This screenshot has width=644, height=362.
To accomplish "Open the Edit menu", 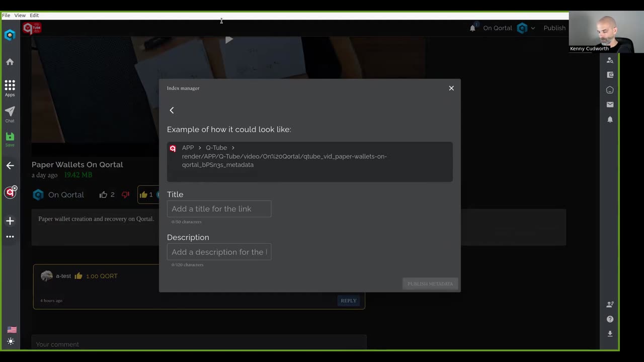I will click(x=34, y=16).
